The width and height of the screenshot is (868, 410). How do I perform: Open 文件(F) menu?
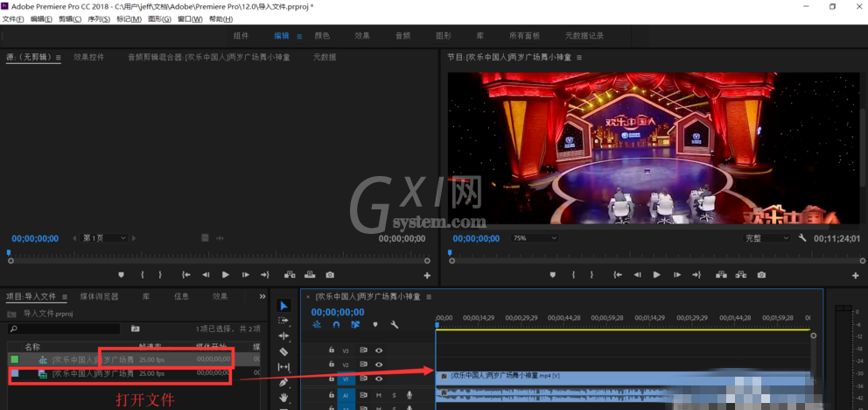click(13, 19)
